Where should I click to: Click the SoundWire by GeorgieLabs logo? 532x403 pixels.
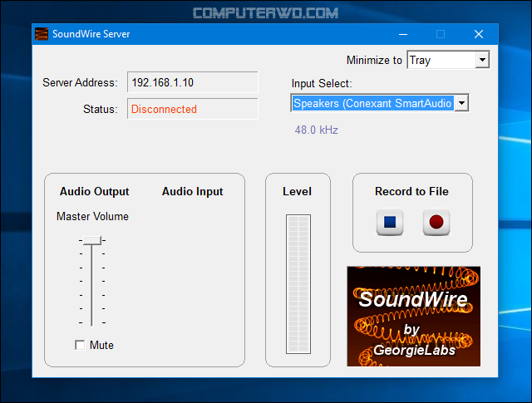pyautogui.click(x=414, y=316)
